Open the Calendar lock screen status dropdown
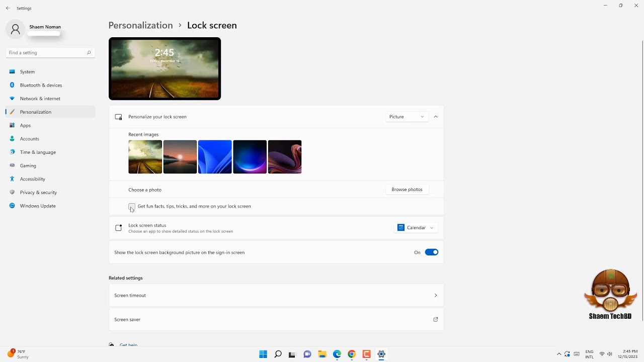 point(416,228)
